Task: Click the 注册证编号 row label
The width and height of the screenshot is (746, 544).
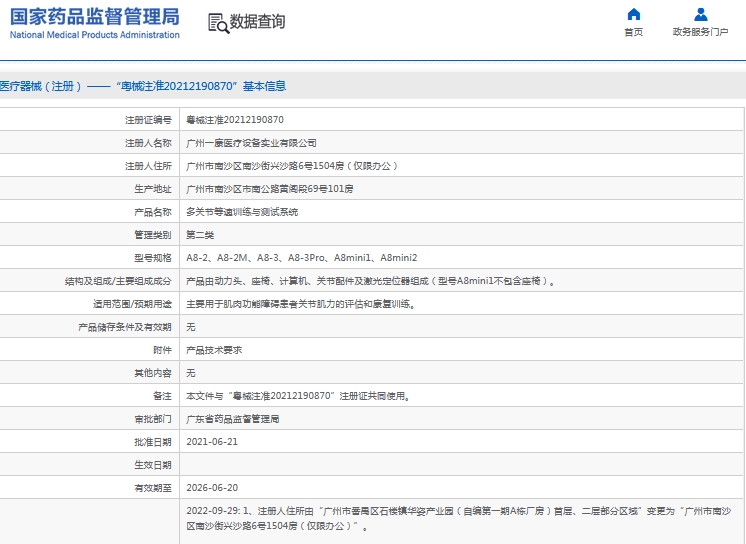Action: [148, 120]
